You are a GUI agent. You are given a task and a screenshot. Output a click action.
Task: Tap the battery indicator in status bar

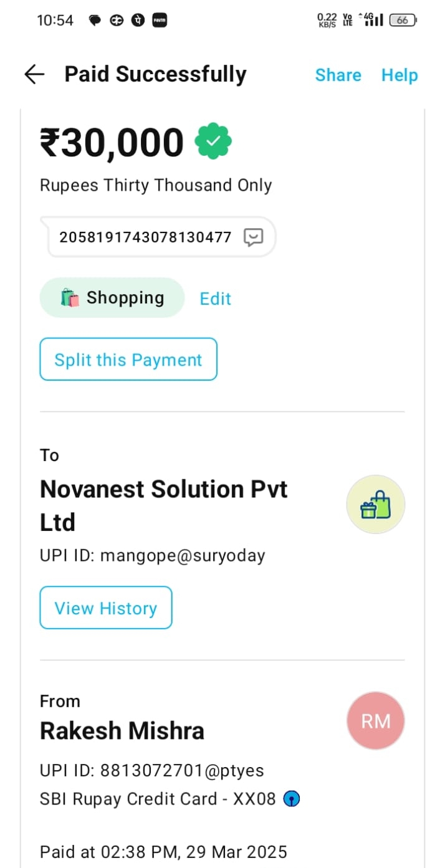coord(403,20)
